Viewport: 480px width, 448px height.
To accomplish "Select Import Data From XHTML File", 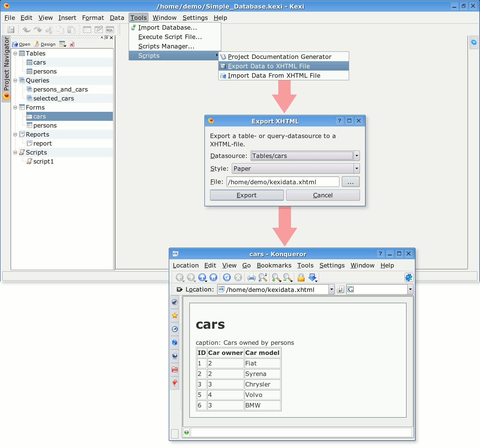I will [x=274, y=75].
